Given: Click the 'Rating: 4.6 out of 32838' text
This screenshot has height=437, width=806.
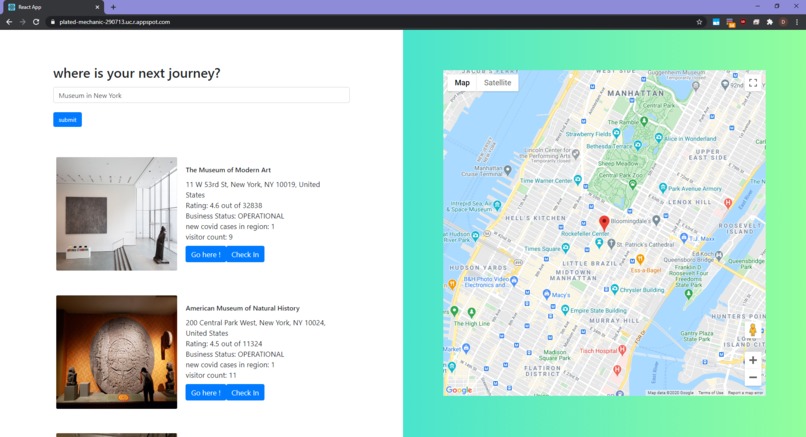Looking at the screenshot, I should coord(224,205).
